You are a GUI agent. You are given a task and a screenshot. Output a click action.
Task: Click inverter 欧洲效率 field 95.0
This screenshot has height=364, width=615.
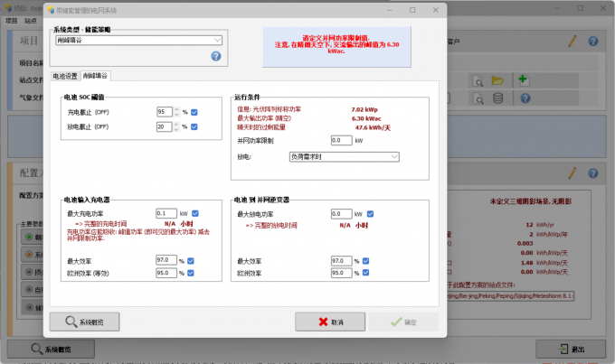(342, 273)
